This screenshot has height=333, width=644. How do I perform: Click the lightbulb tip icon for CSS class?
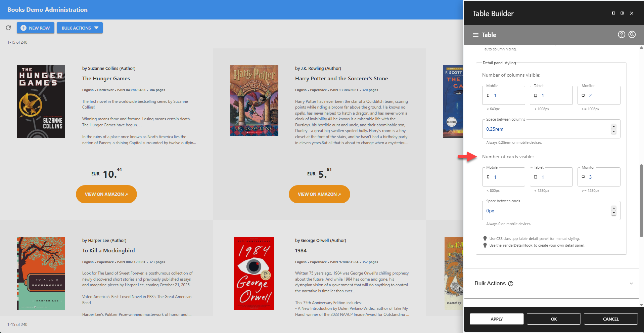[485, 239]
